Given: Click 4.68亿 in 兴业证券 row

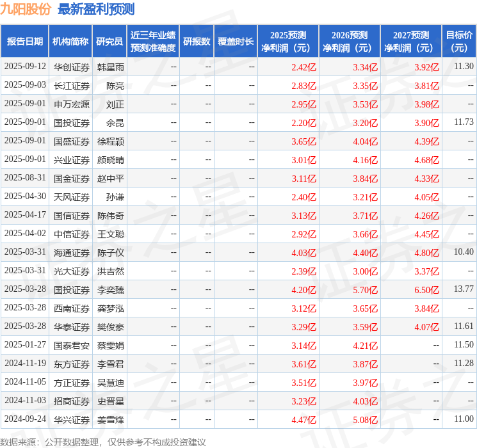Looking at the screenshot, I should (x=426, y=160).
